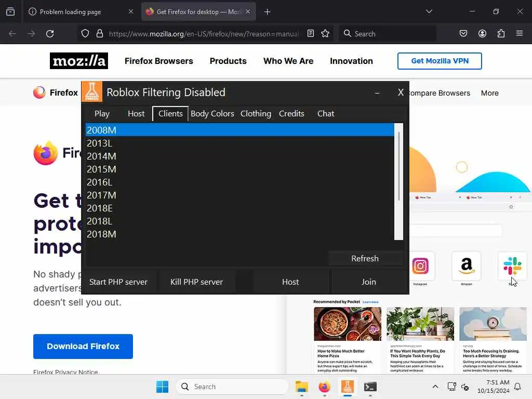Select the 2017M client
The width and height of the screenshot is (532, 399).
coord(240,195)
